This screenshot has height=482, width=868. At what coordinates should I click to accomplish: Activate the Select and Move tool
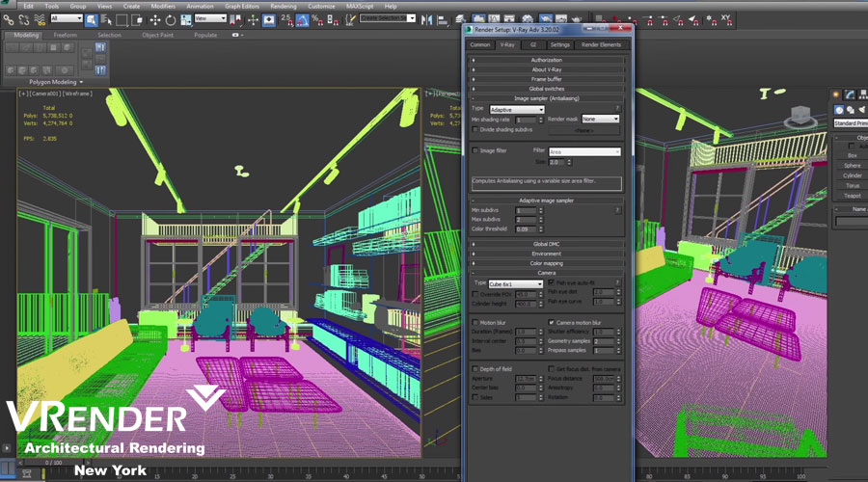click(x=155, y=19)
